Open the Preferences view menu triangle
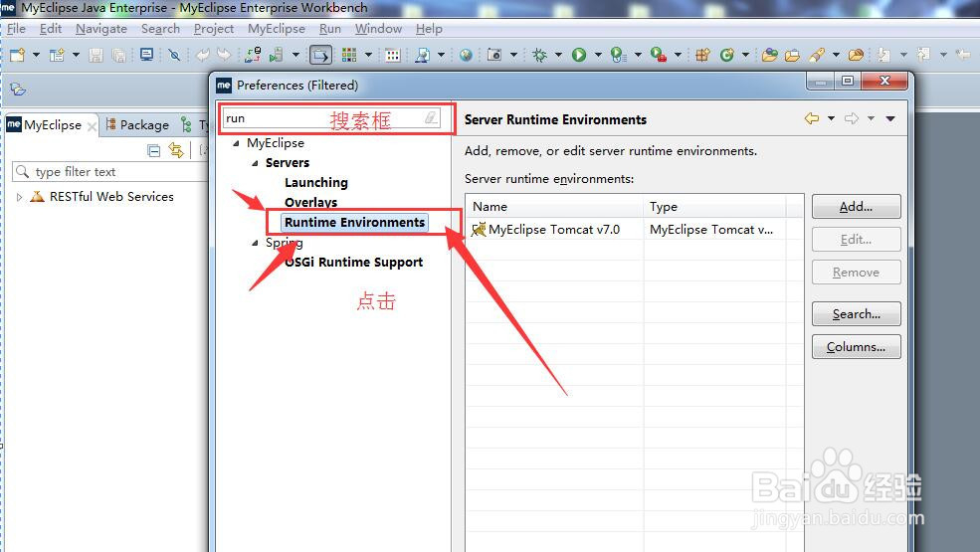The width and height of the screenshot is (980, 552). point(890,118)
